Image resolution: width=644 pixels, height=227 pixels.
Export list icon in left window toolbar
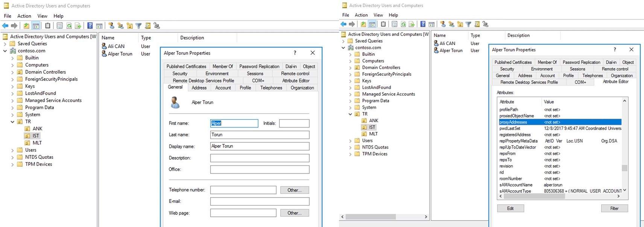tap(78, 26)
